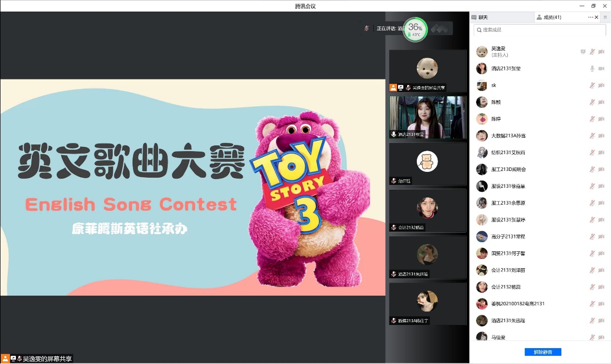This screenshot has width=611, height=364.
Task: Toggle the microphone for 陈婷
Action: (x=592, y=119)
